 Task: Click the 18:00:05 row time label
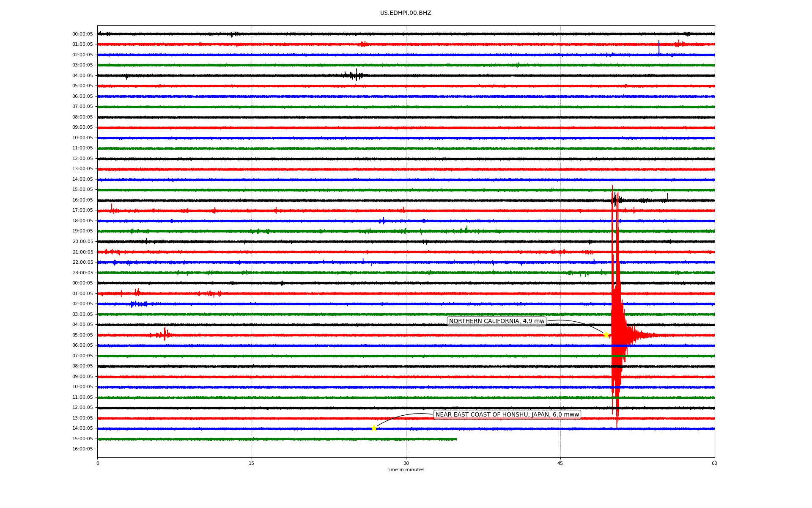(82, 221)
